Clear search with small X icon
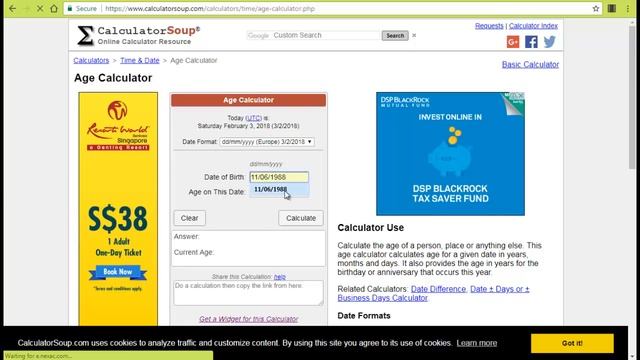 [414, 36]
